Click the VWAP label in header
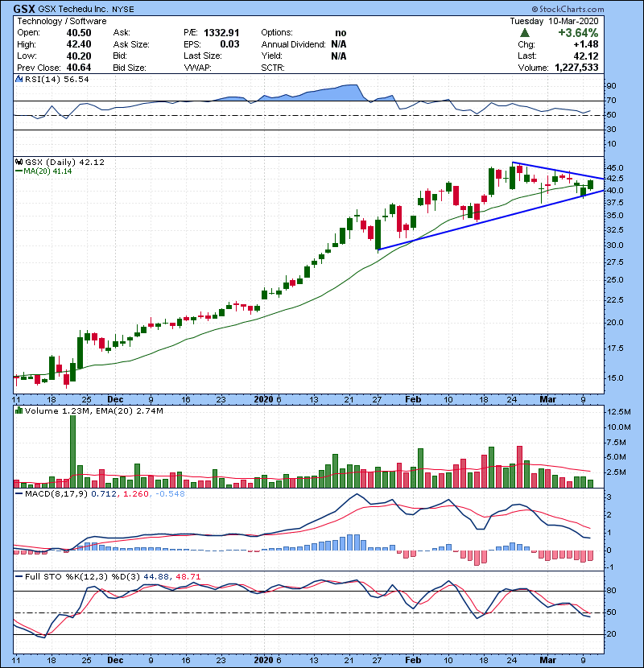644x668 pixels. (x=197, y=68)
